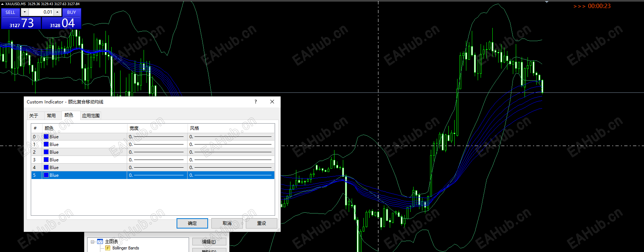Viewport: 644px width, 252px height.
Task: Click the chart shift triangle marker at top
Action: pyautogui.click(x=547, y=2)
